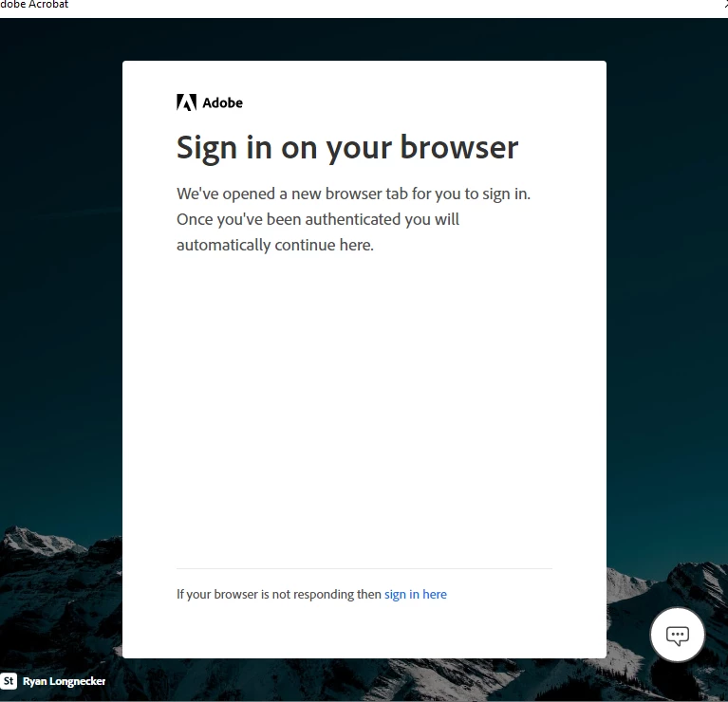728x702 pixels.
Task: Click the Adobe logo in the sign-in card
Action: [x=210, y=102]
